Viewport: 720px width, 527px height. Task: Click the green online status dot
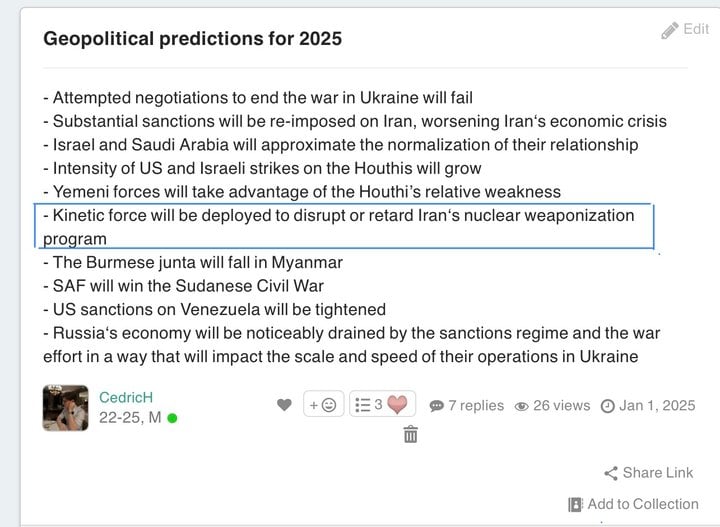click(172, 418)
